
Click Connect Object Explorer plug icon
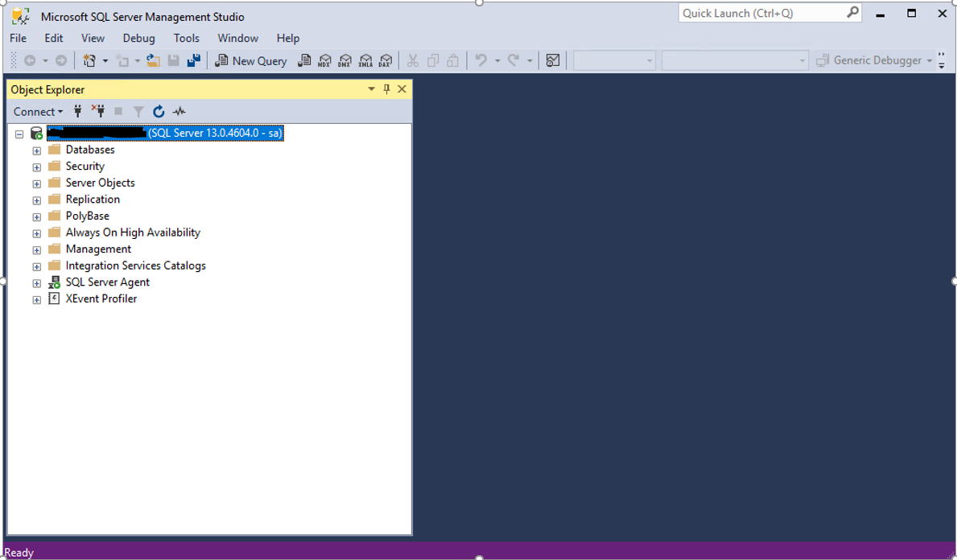[77, 111]
